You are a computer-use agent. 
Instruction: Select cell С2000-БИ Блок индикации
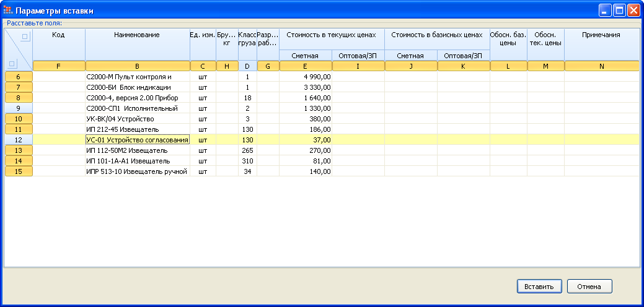tap(138, 87)
